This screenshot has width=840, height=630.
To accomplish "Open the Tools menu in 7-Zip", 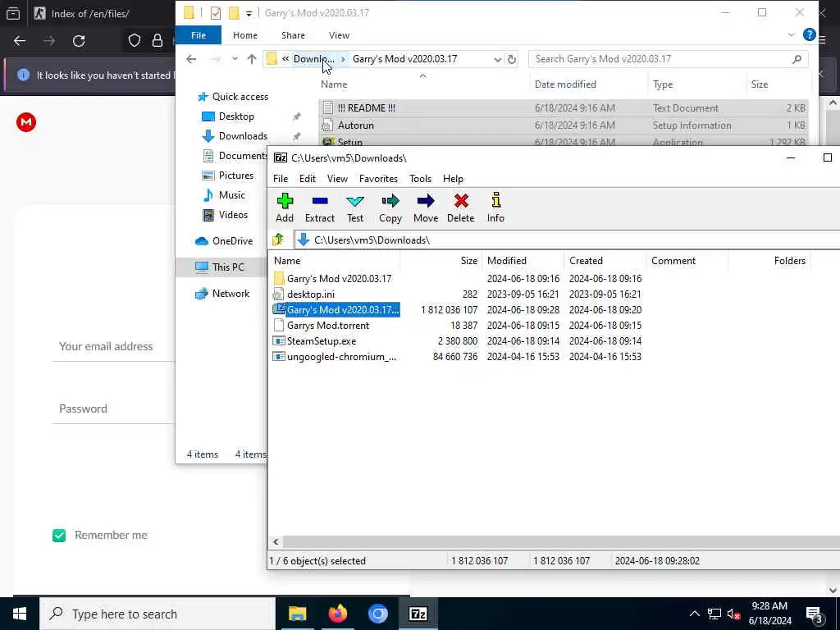I will point(421,178).
